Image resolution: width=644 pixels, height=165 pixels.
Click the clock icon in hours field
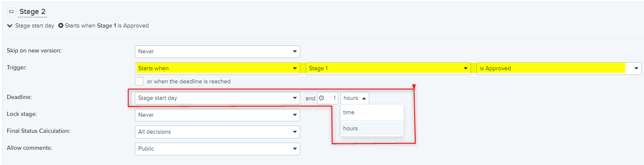coord(321,98)
